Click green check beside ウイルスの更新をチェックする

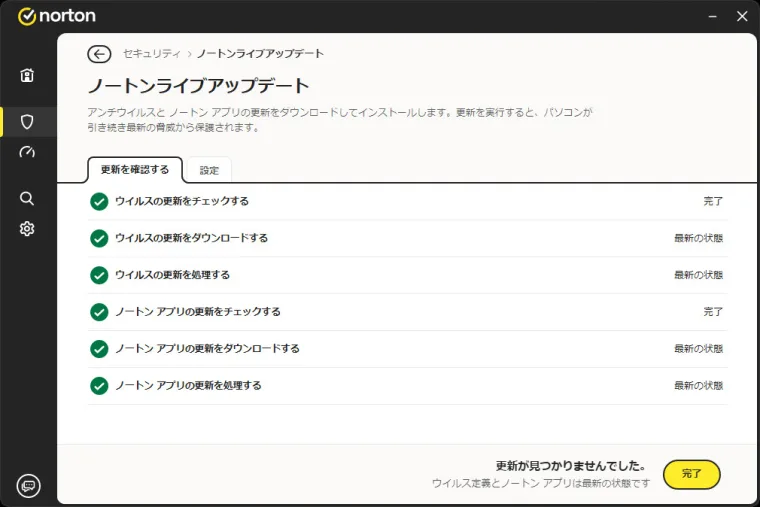coord(99,201)
